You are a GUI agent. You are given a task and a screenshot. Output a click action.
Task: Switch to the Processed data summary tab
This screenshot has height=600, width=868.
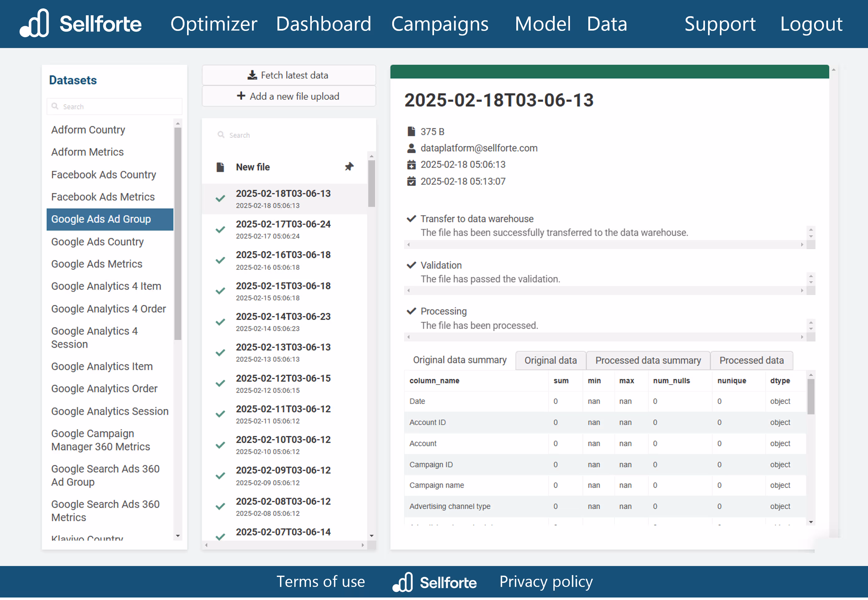coord(648,360)
